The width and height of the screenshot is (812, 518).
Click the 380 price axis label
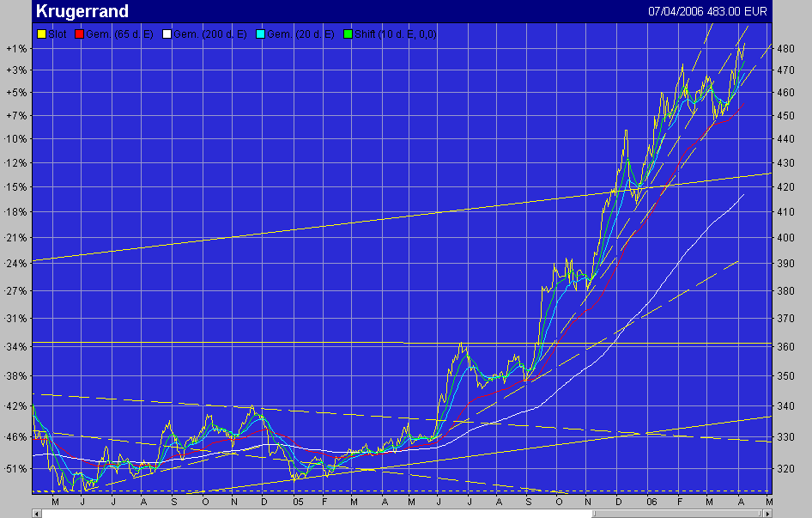click(785, 291)
